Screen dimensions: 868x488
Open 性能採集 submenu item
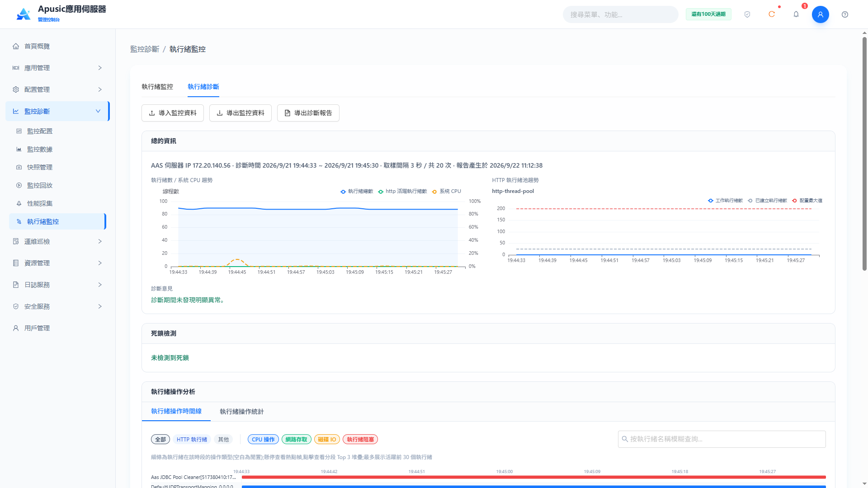[x=58, y=203]
